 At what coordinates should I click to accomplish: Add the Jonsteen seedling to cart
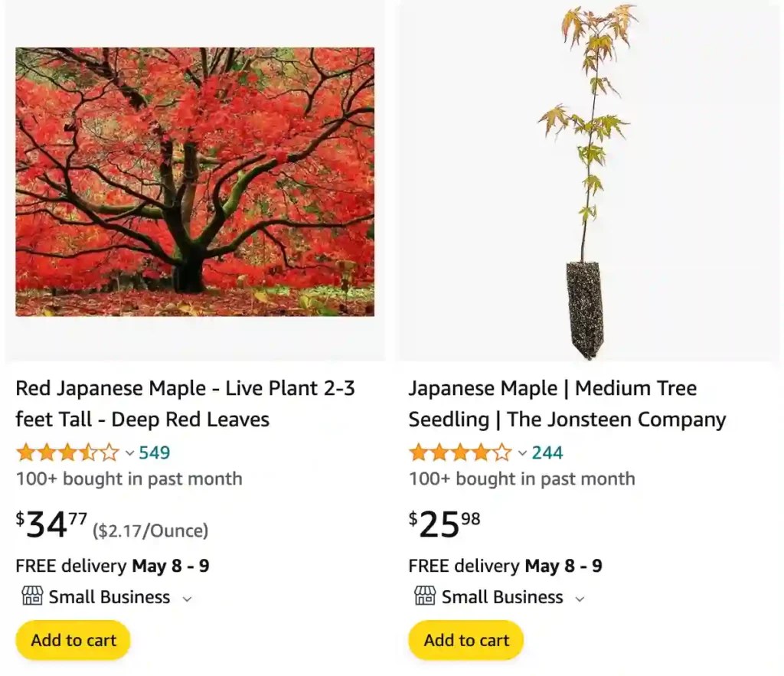[x=465, y=640]
